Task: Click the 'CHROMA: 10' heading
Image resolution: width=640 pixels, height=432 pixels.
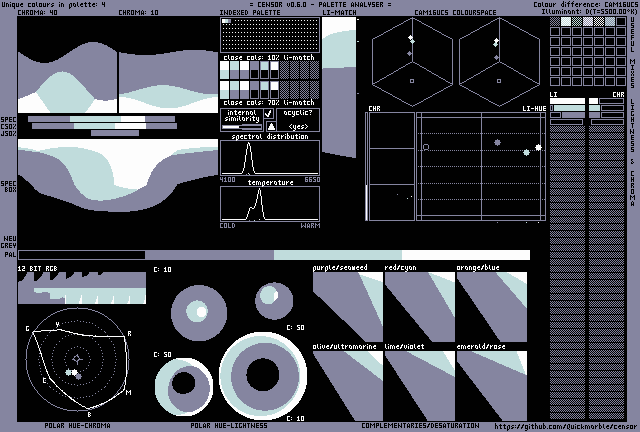Action: [138, 12]
